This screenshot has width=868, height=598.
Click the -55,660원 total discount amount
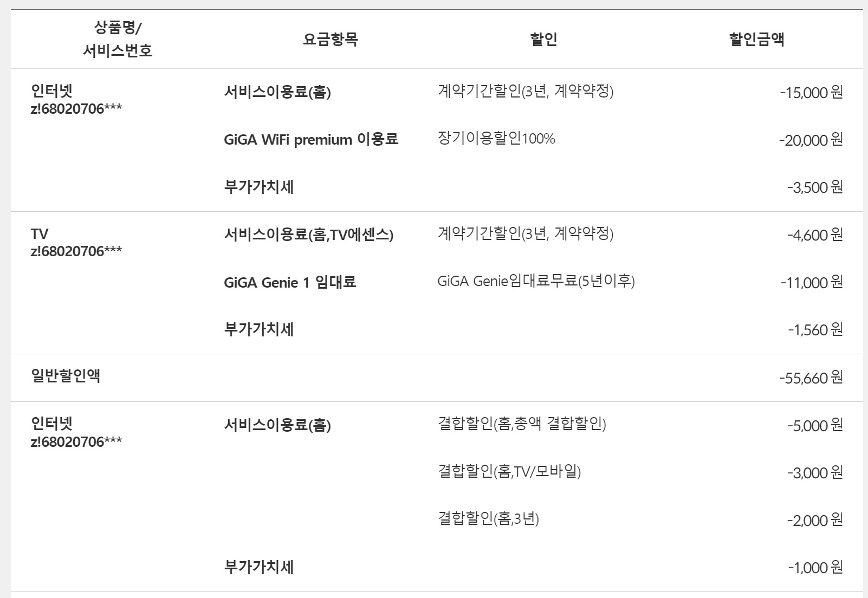click(x=811, y=378)
